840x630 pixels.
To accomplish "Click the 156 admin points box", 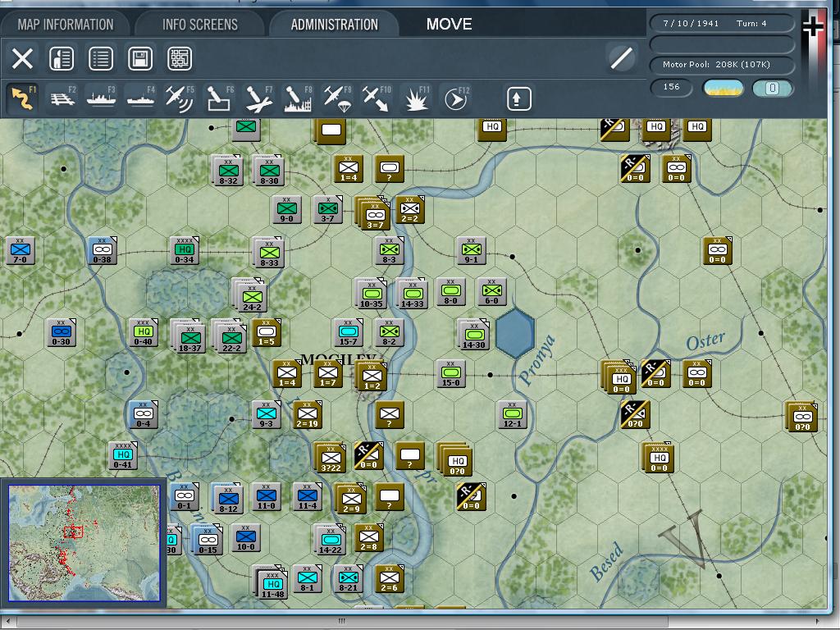I will coord(671,87).
